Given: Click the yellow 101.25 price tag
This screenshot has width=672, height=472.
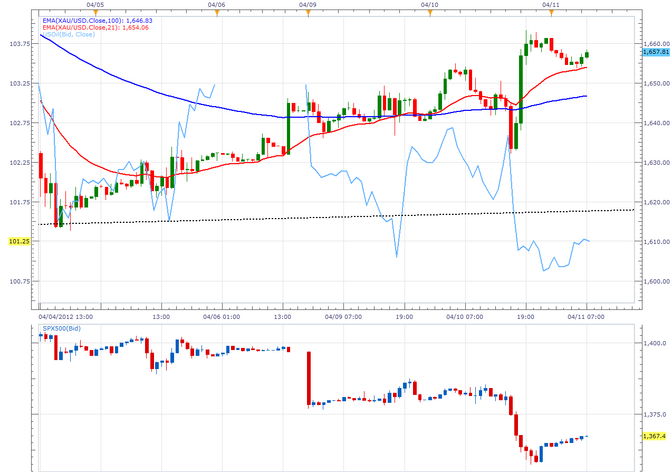Looking at the screenshot, I should pyautogui.click(x=17, y=241).
